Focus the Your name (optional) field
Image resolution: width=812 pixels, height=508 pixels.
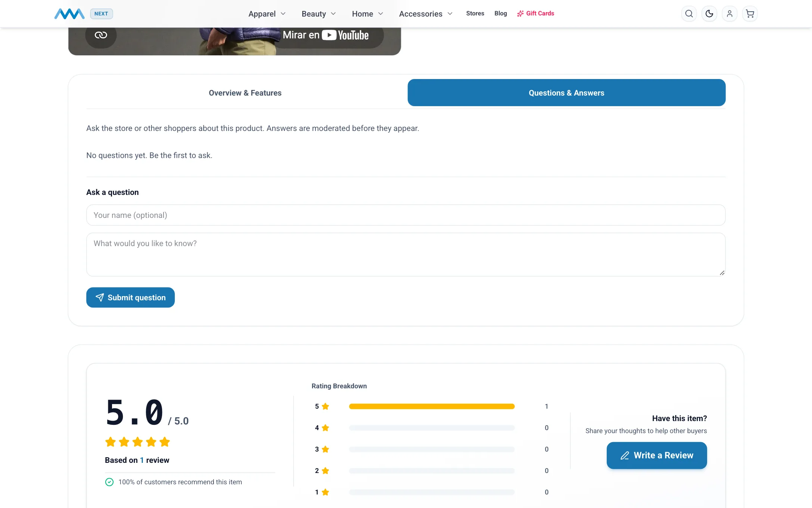(x=406, y=215)
